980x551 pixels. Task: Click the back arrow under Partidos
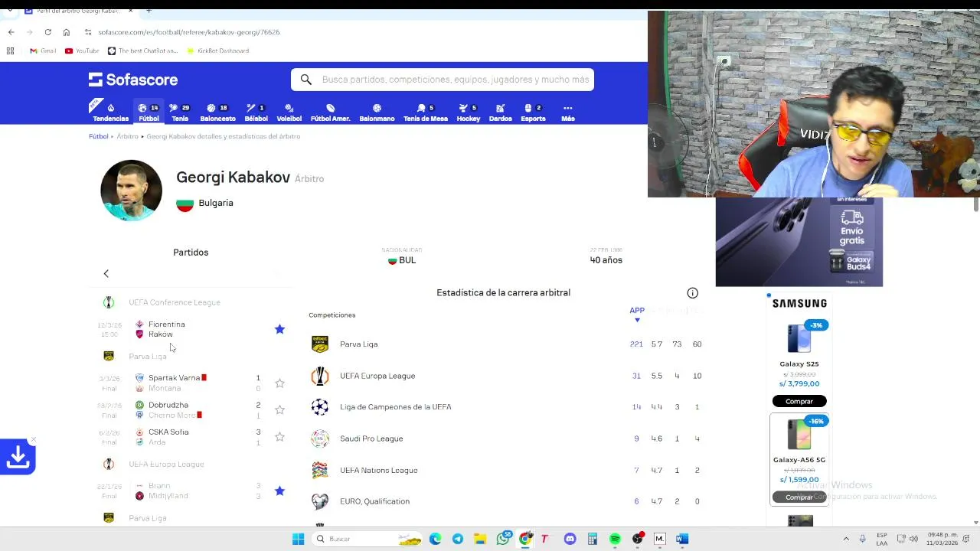(x=106, y=273)
